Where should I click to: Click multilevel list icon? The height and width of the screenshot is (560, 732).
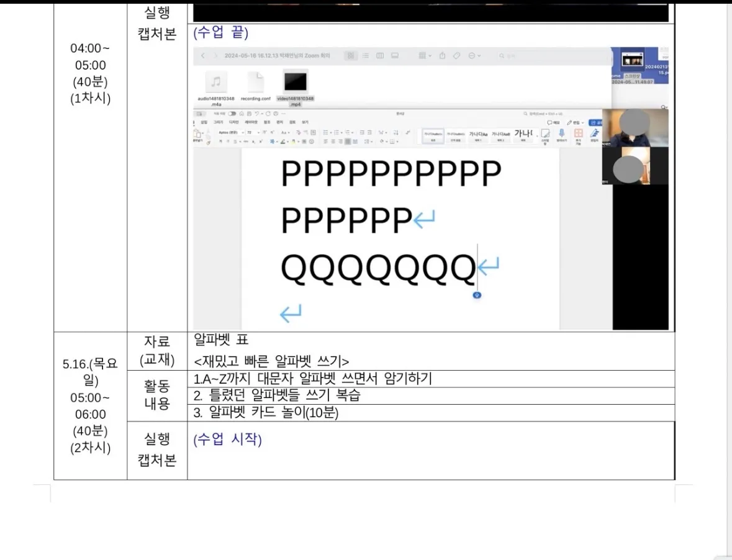[x=349, y=132]
